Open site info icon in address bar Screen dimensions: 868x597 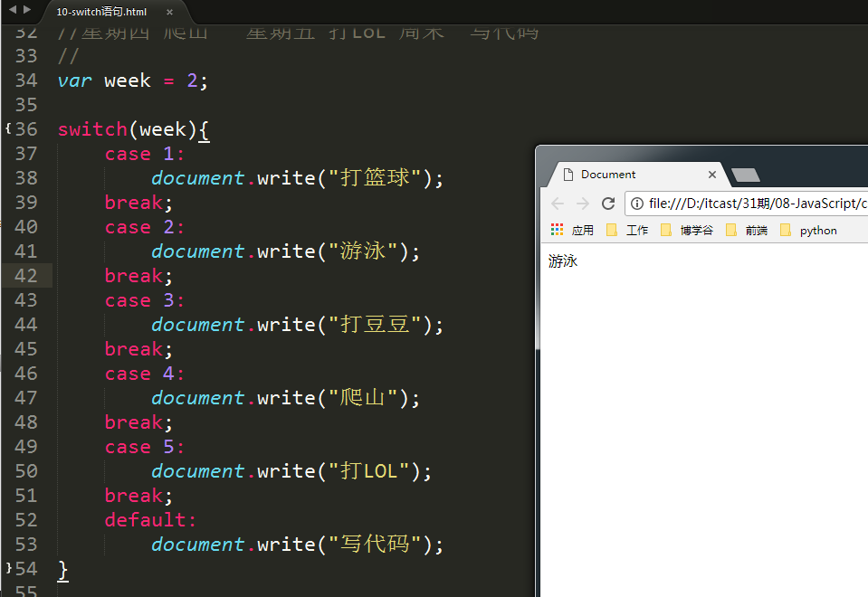pos(637,204)
